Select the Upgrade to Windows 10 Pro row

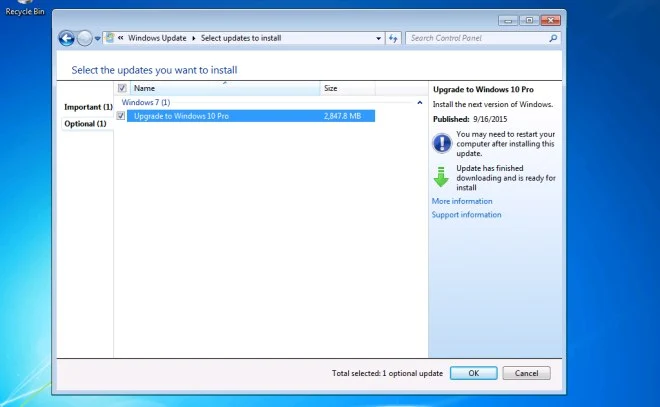(x=251, y=116)
